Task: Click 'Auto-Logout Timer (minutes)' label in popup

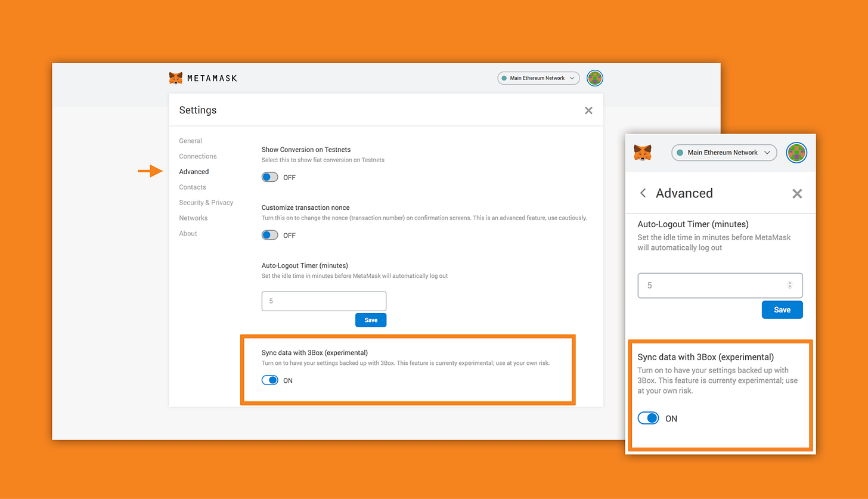Action: click(693, 224)
